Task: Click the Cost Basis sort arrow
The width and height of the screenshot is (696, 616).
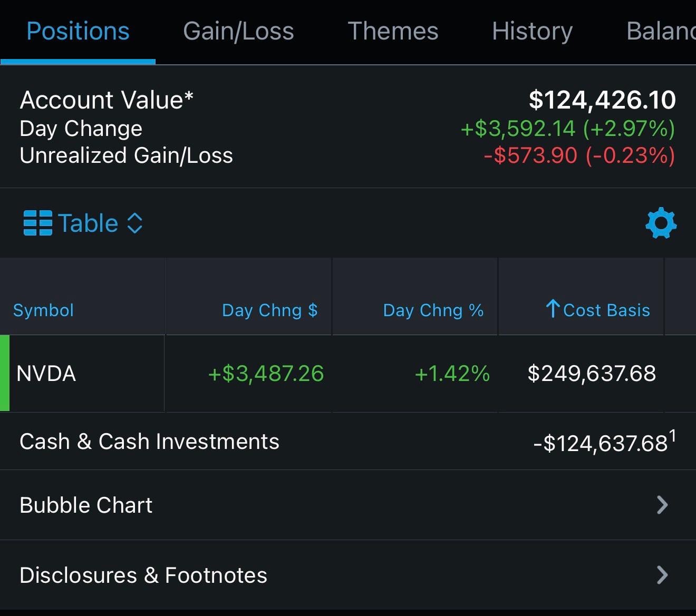Action: tap(552, 309)
